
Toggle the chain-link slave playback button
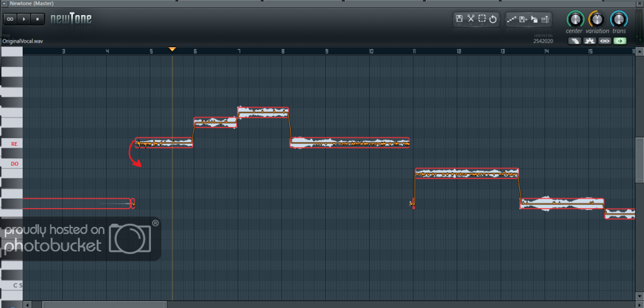605,41
